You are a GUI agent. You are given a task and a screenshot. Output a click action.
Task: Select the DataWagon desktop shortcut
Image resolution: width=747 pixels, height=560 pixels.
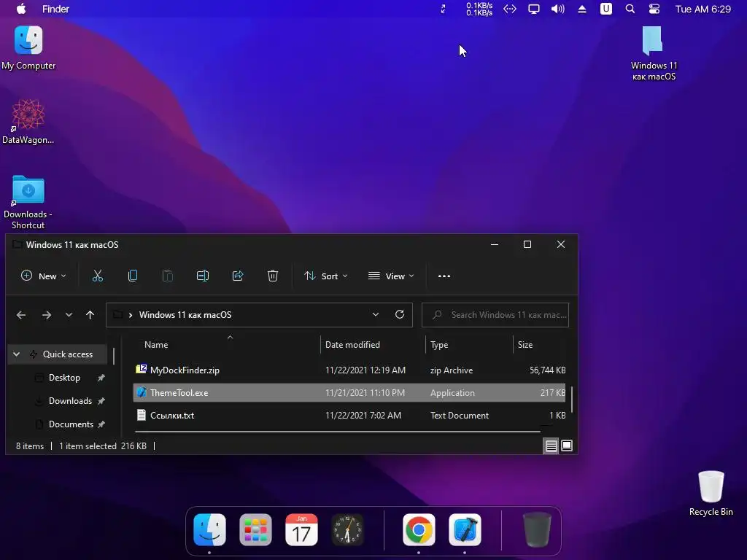pyautogui.click(x=28, y=122)
